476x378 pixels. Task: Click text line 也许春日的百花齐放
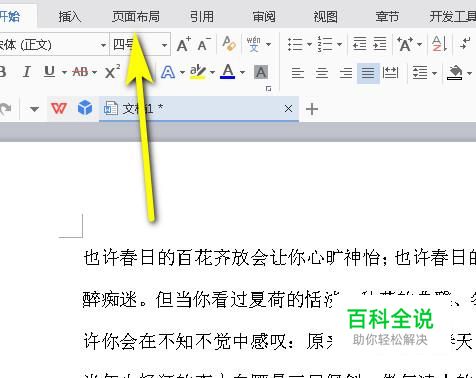tap(279, 258)
